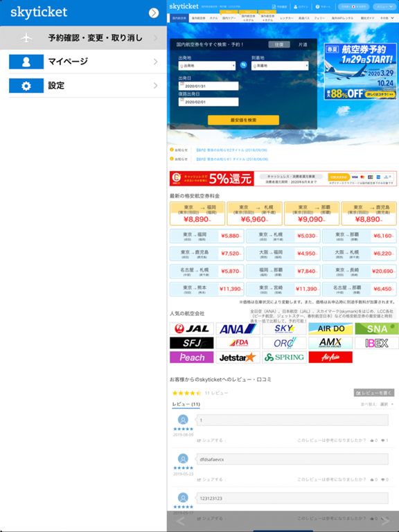Click into the 出発日 date field

point(209,86)
